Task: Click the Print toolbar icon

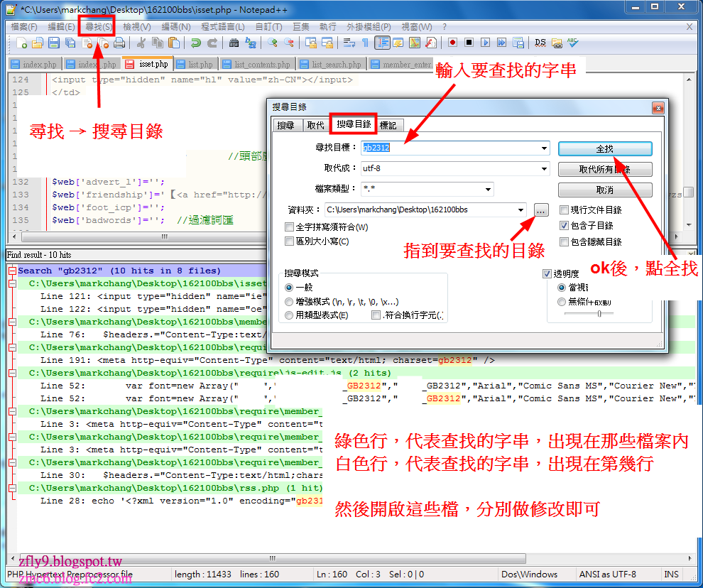Action: pos(119,43)
